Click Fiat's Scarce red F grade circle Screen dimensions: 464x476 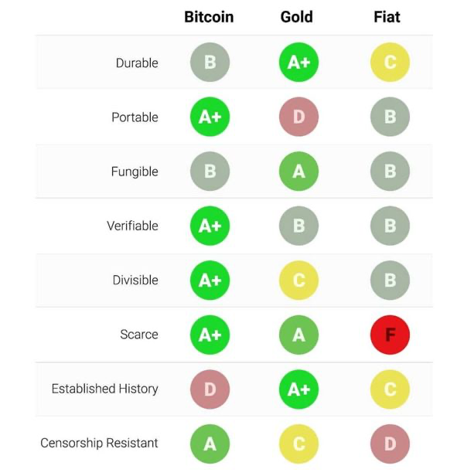click(390, 335)
